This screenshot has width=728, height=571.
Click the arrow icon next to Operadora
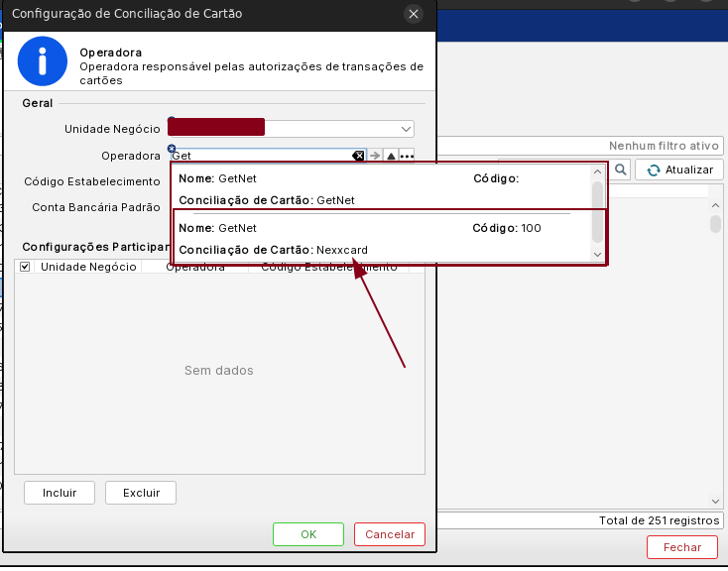[x=375, y=157]
